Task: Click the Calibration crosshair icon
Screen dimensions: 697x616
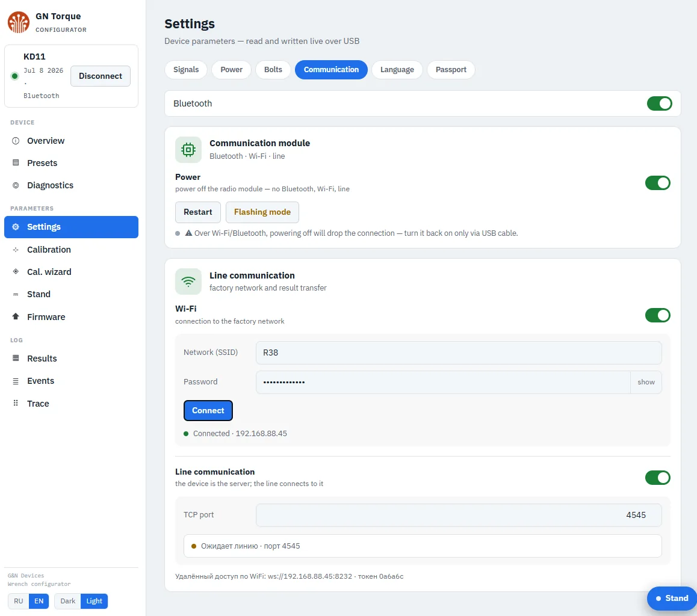Action: click(x=16, y=250)
